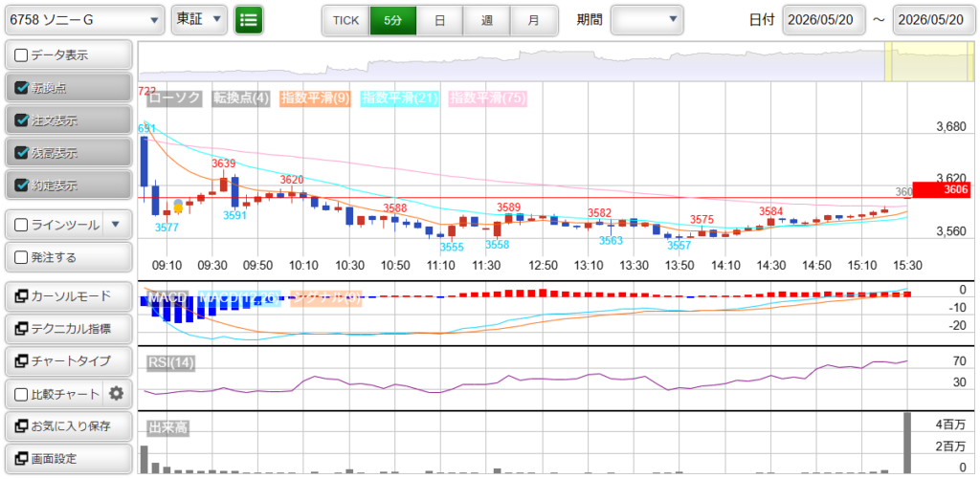
Task: Toggle the 約定表示 checkbox
Action: (x=21, y=185)
